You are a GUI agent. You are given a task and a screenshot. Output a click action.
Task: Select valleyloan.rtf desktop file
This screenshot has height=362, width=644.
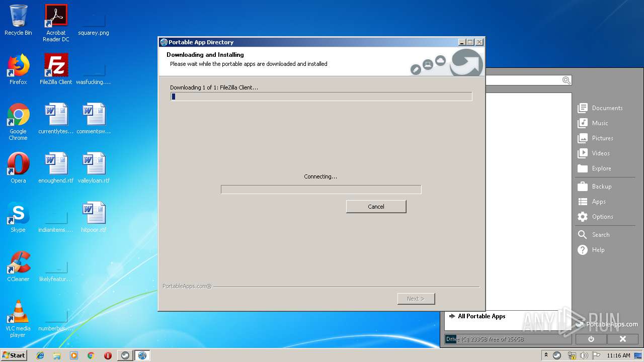point(94,168)
